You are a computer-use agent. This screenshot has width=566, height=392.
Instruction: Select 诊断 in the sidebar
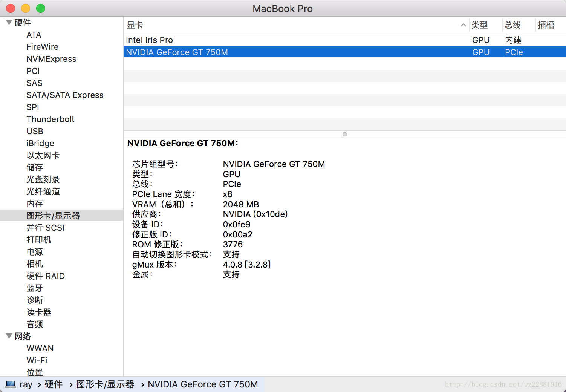click(35, 300)
